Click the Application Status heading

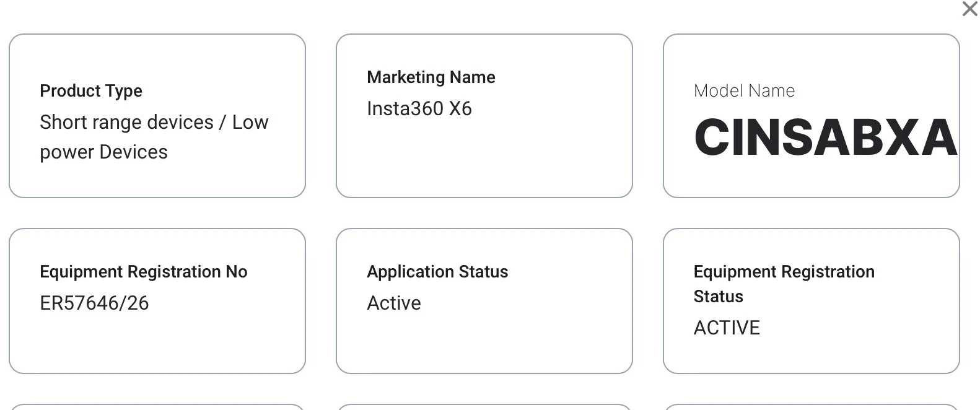click(437, 272)
